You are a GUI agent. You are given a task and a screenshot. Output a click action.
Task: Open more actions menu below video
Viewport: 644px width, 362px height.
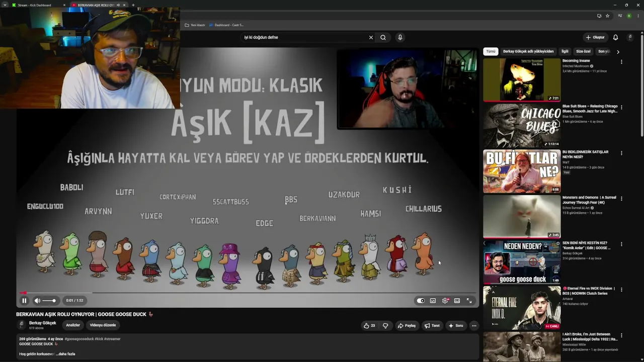pos(474,326)
